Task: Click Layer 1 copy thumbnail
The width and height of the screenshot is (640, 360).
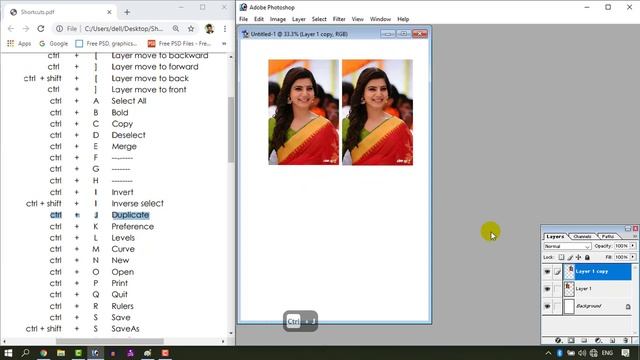Action: [x=569, y=272]
